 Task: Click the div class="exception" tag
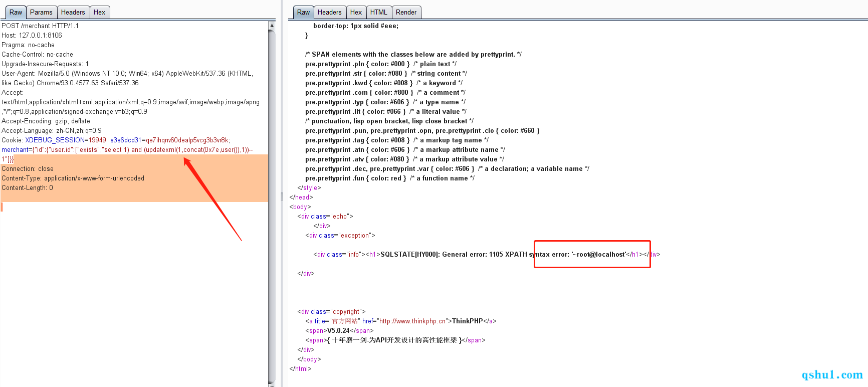(x=340, y=235)
